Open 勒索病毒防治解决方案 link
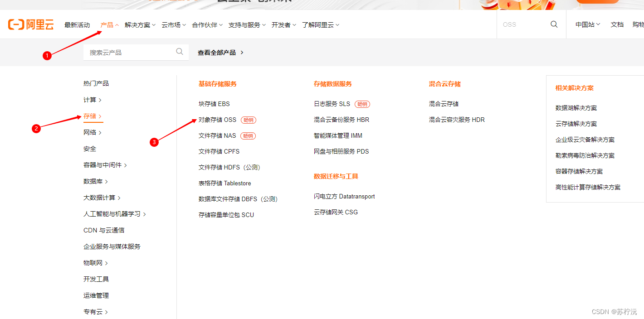This screenshot has height=319, width=644. pyautogui.click(x=585, y=155)
